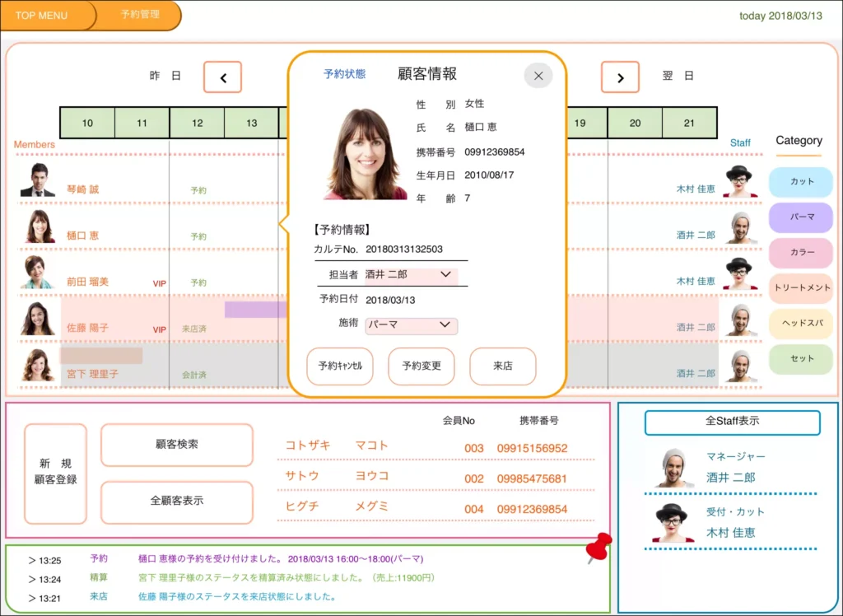Close the customer info popup

coord(538,76)
